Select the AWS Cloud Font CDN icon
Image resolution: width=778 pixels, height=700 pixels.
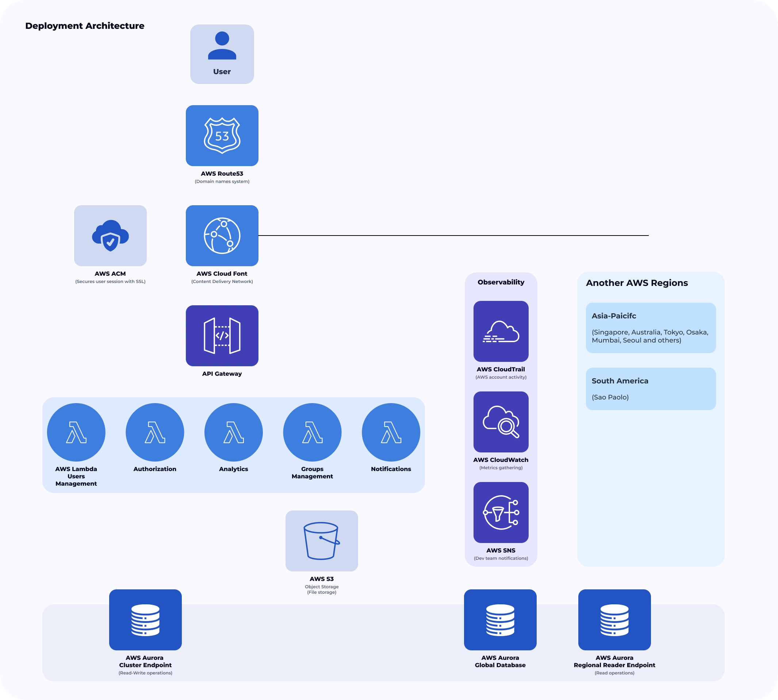click(x=222, y=236)
